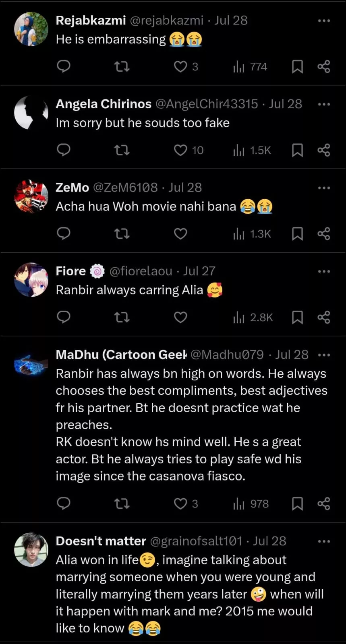
Task: Open Doesn't matter's profile avatar
Action: coord(31,550)
